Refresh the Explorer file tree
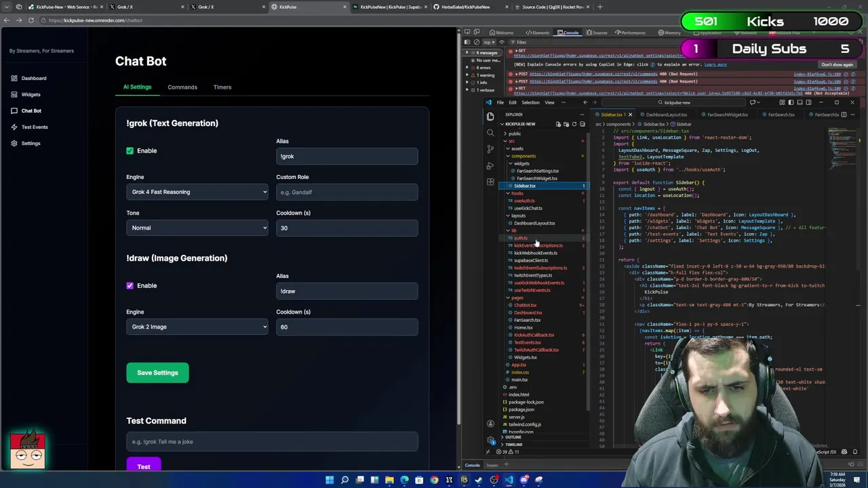Screen dimensions: 868x488 point(574,124)
